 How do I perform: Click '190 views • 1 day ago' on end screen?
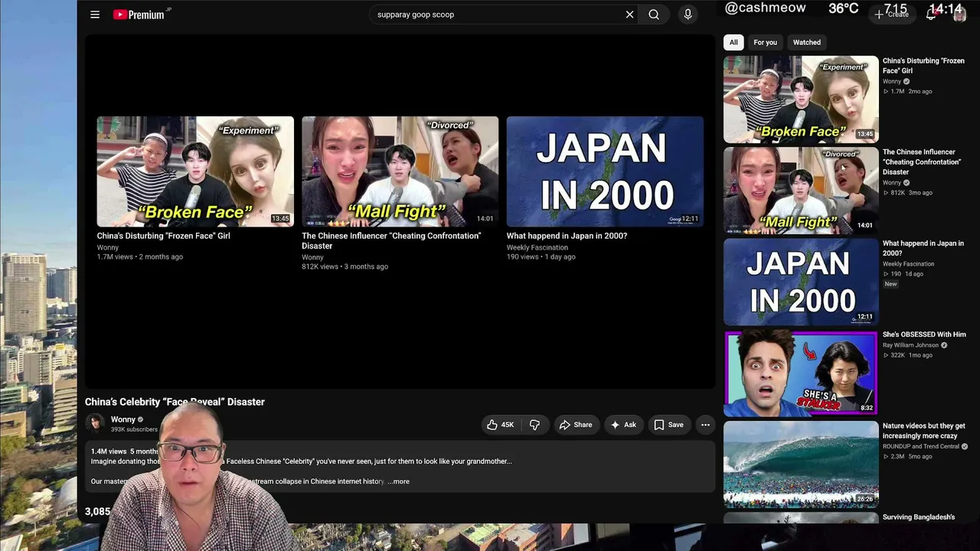pyautogui.click(x=541, y=256)
